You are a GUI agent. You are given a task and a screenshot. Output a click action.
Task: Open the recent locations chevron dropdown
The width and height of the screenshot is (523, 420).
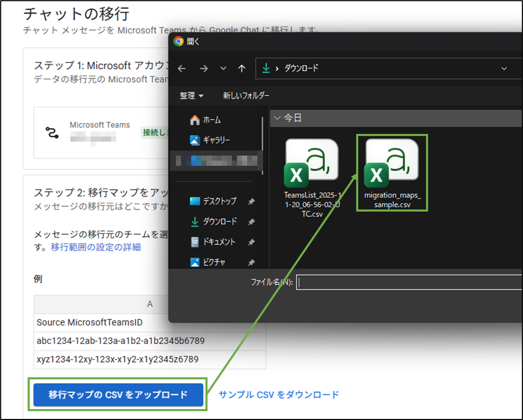click(223, 69)
